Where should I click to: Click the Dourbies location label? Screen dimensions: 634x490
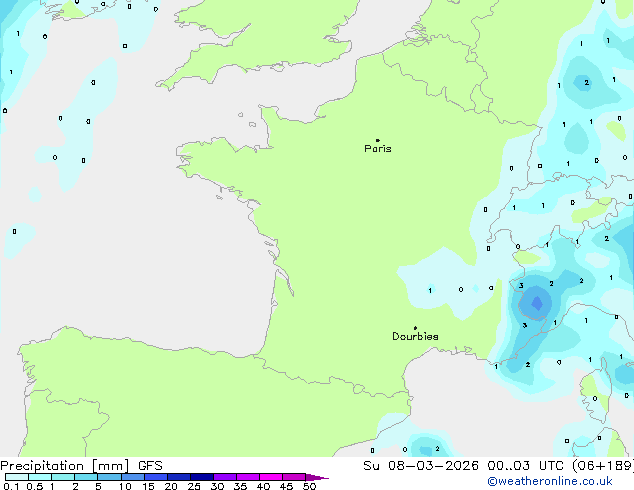point(415,336)
